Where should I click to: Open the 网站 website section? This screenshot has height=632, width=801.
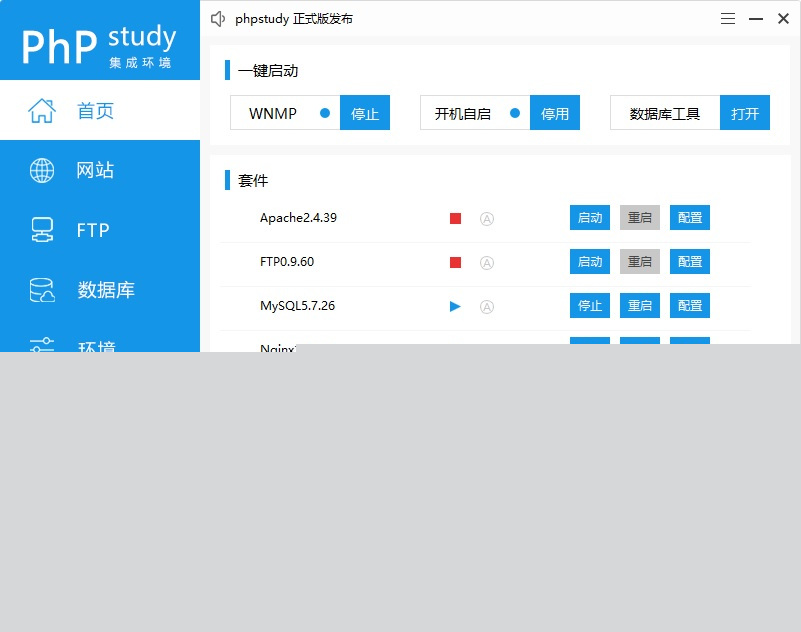100,170
